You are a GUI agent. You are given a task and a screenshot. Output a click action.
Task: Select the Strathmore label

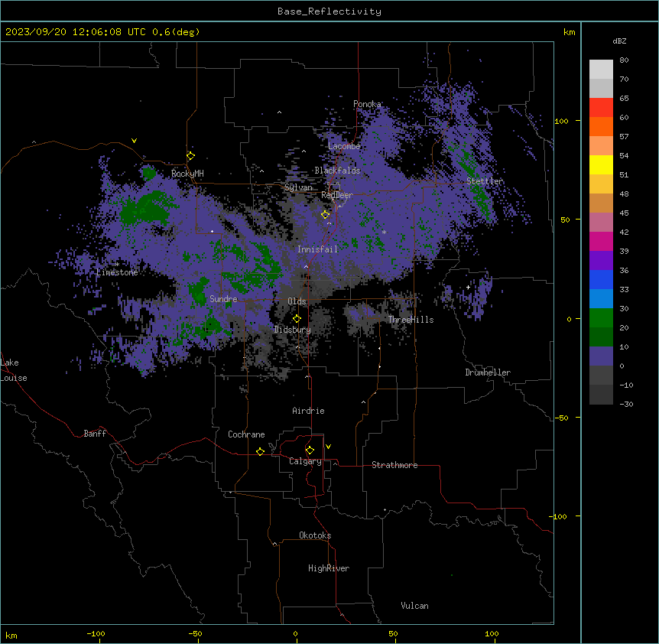coord(394,465)
